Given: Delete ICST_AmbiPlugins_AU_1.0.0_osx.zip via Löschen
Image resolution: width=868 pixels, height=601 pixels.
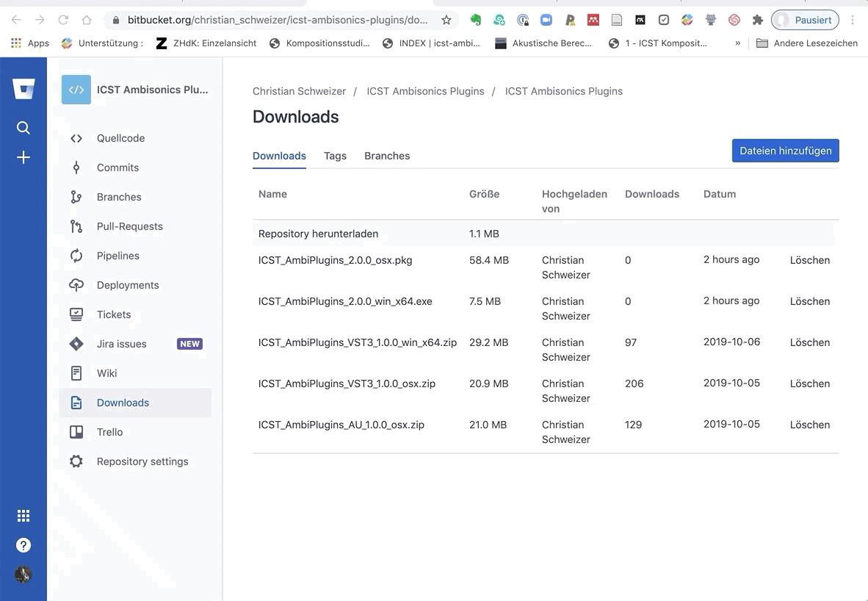Looking at the screenshot, I should pyautogui.click(x=809, y=425).
